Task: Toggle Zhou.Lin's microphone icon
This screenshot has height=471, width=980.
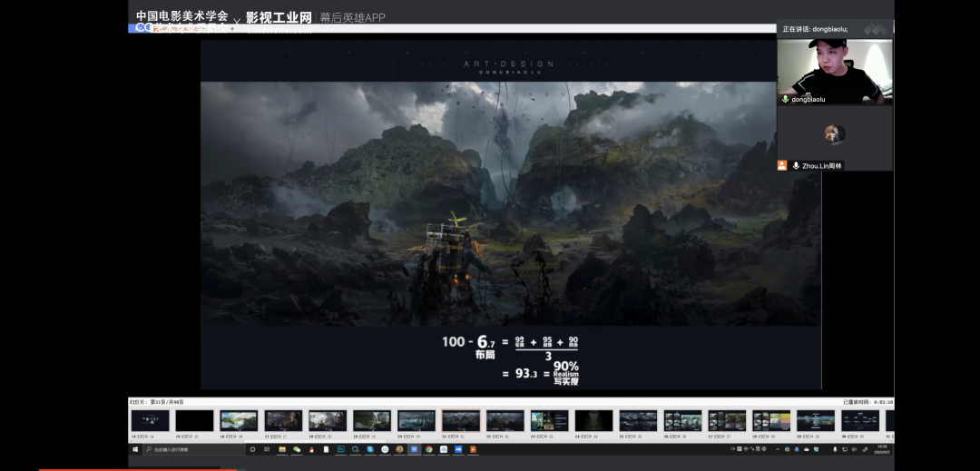Action: point(796,166)
